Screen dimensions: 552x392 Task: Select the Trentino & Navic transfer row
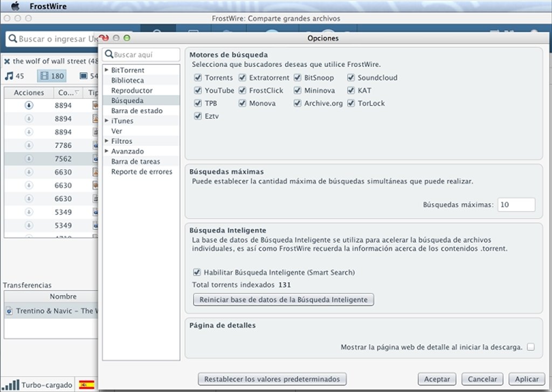pyautogui.click(x=51, y=311)
